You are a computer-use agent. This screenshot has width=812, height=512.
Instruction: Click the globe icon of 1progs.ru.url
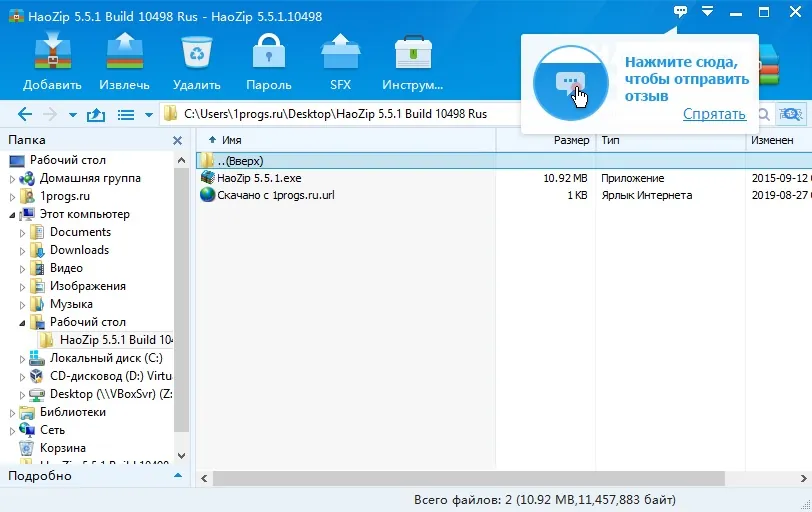click(x=208, y=195)
